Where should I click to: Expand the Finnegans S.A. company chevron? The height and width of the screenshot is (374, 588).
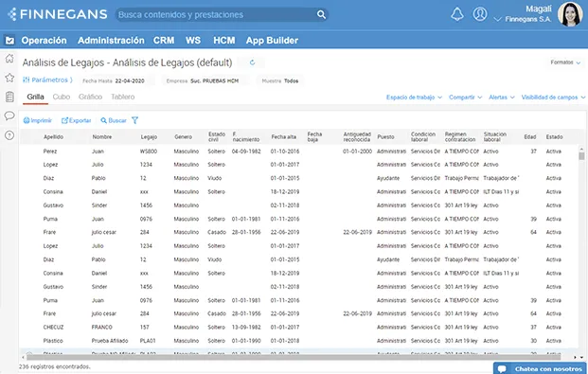pyautogui.click(x=497, y=19)
